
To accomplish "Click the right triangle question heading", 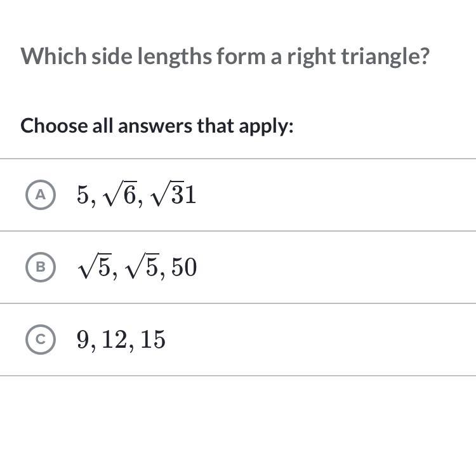I will point(225,56).
